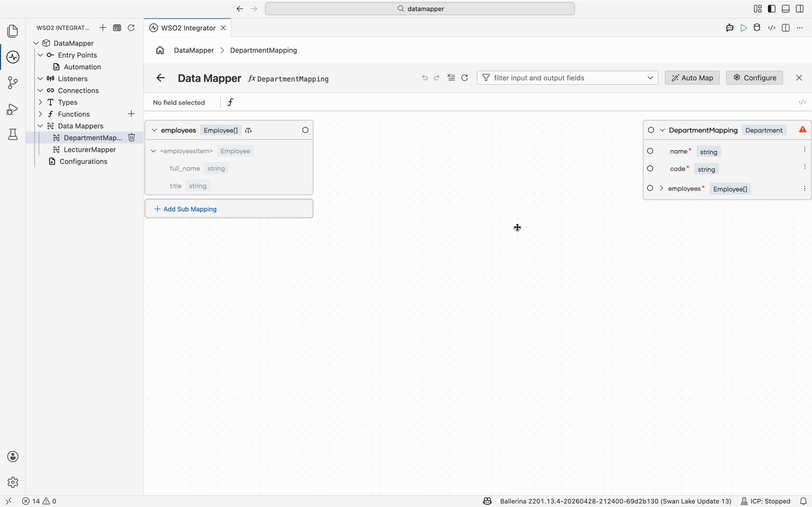812x507 pixels.
Task: Click the panel icon beside the sidebar plus
Action: point(117,28)
